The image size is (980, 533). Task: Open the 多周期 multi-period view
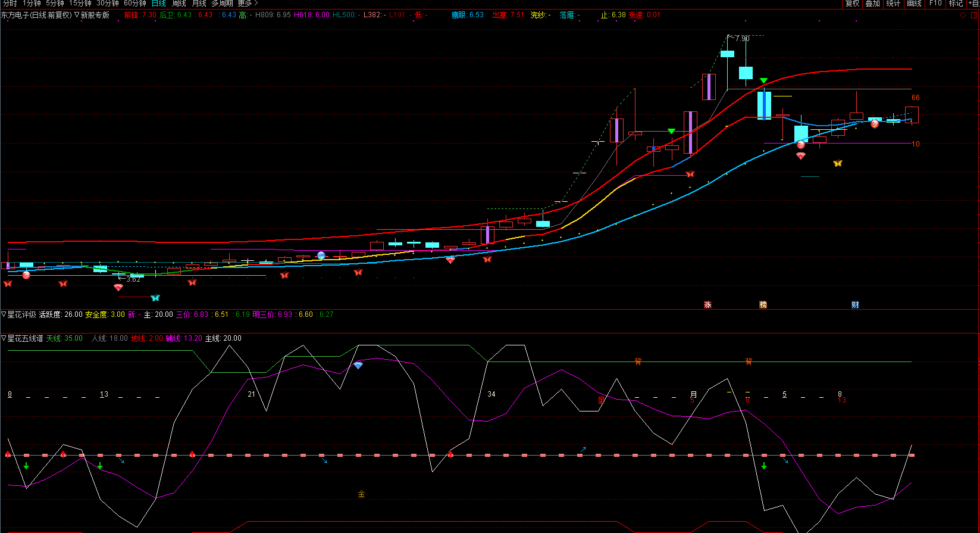pos(222,4)
